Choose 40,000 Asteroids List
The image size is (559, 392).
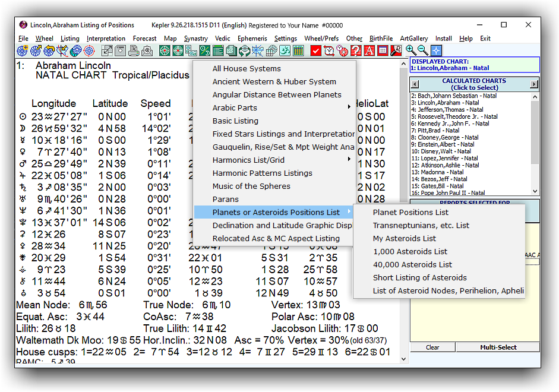click(439, 265)
